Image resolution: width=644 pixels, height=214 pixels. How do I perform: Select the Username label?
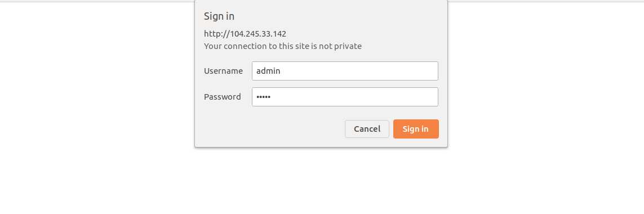point(224,71)
